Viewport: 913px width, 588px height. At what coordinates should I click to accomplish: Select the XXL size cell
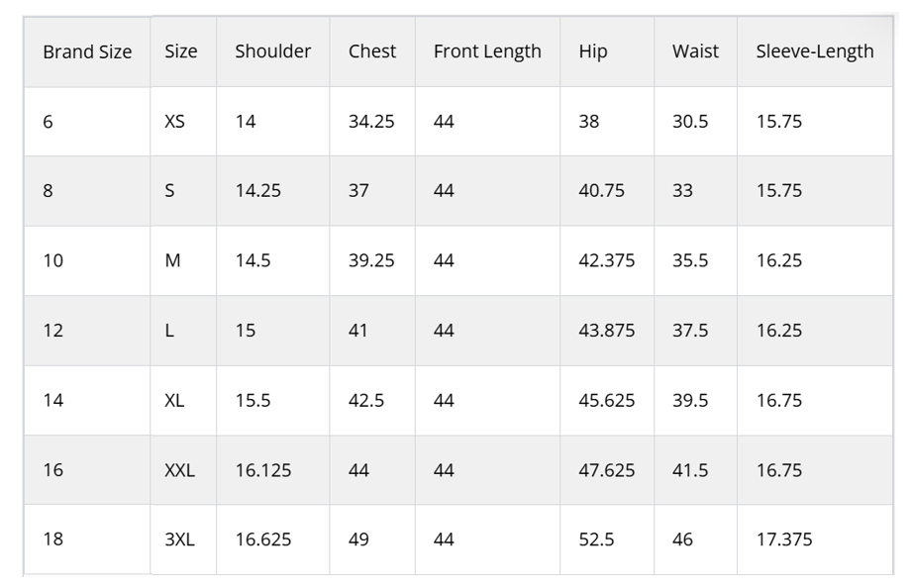coord(183,470)
